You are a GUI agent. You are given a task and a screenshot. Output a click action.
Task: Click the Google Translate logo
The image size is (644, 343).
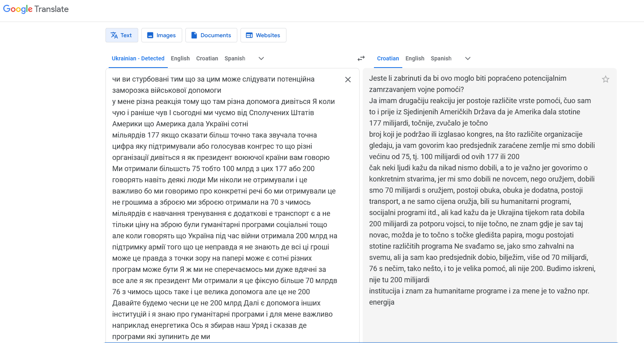(36, 9)
